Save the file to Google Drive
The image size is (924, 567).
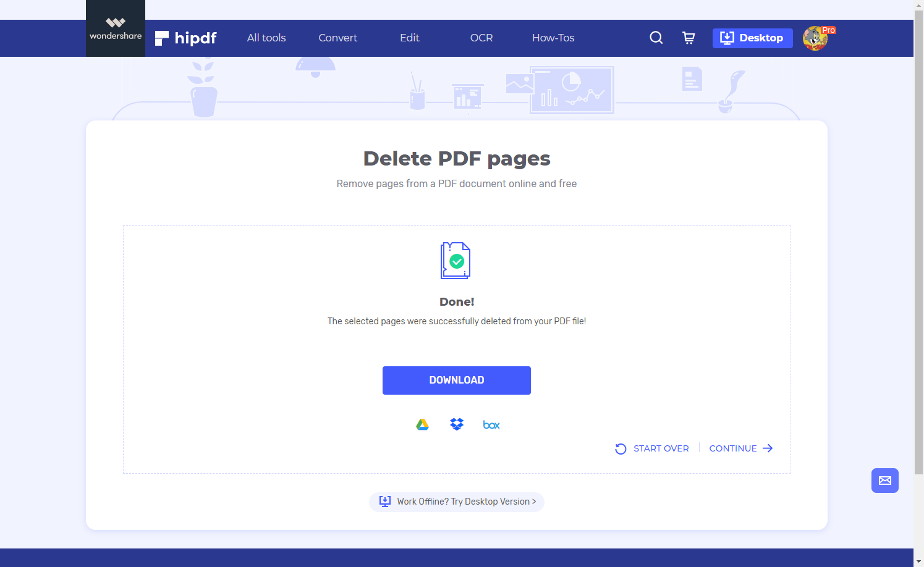pyautogui.click(x=422, y=424)
